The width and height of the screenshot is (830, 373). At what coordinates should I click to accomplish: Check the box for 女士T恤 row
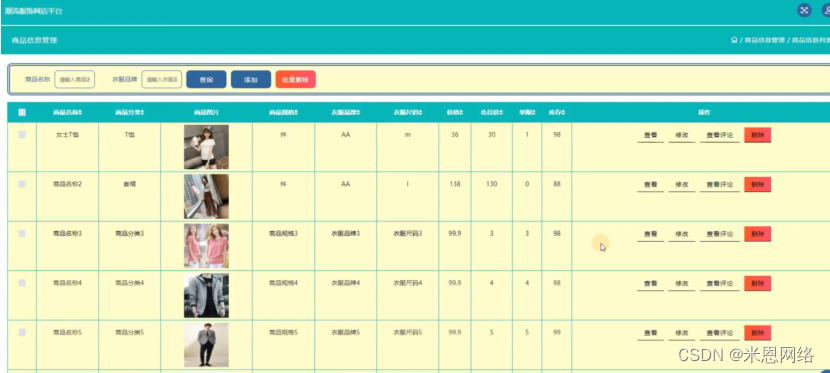[x=22, y=135]
